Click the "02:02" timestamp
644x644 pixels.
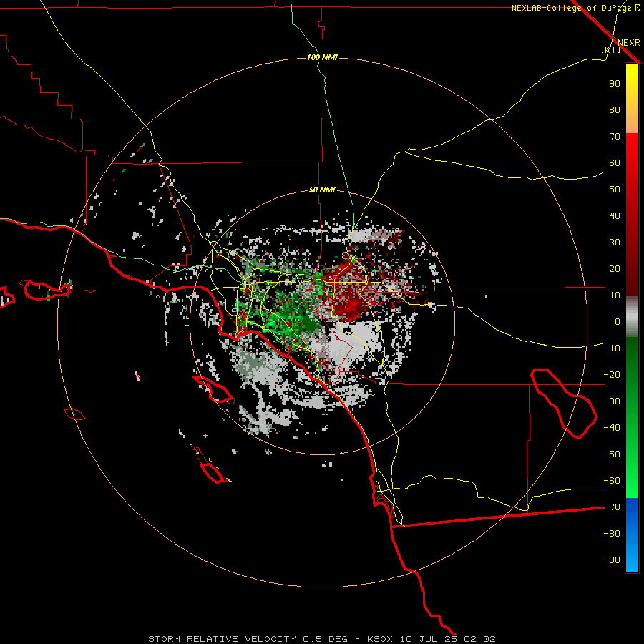point(479,639)
